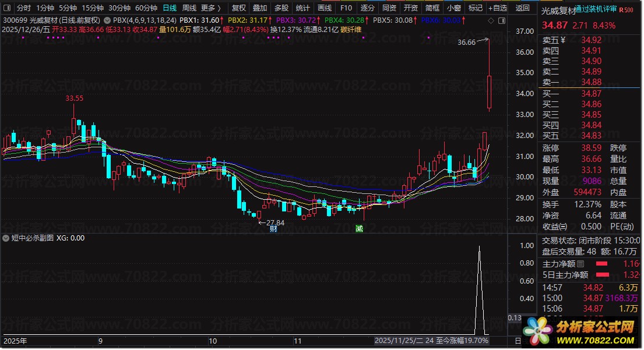Click the 36.66 peak price label

pyautogui.click(x=467, y=43)
